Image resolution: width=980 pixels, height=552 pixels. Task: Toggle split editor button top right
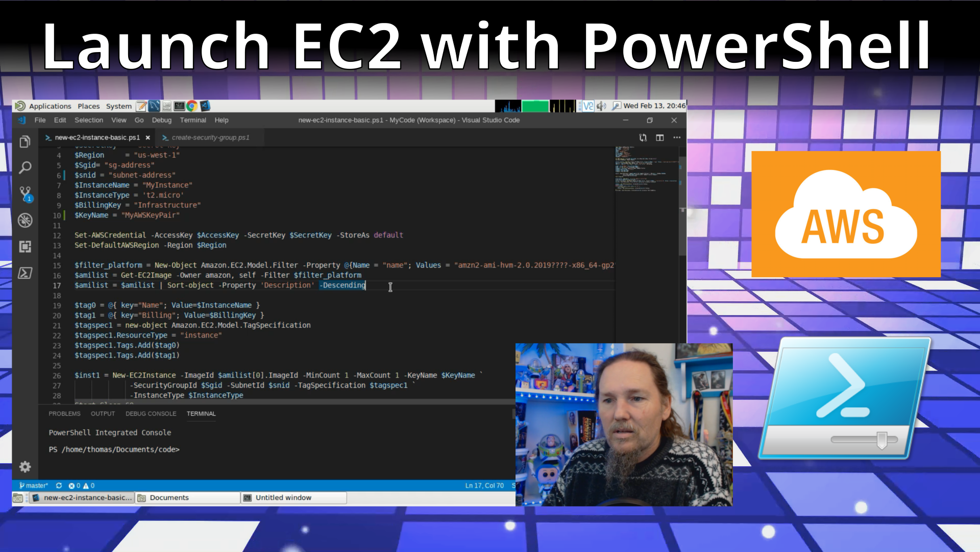[x=659, y=137]
